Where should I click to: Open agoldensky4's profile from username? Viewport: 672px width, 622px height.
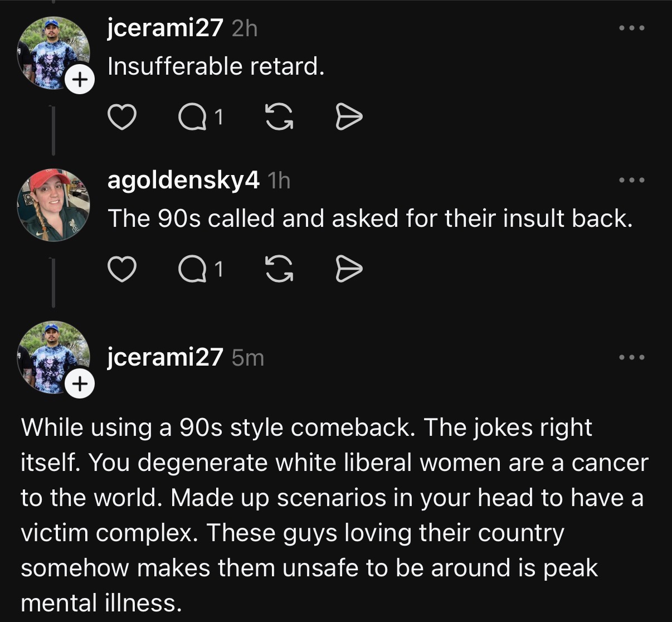(183, 180)
